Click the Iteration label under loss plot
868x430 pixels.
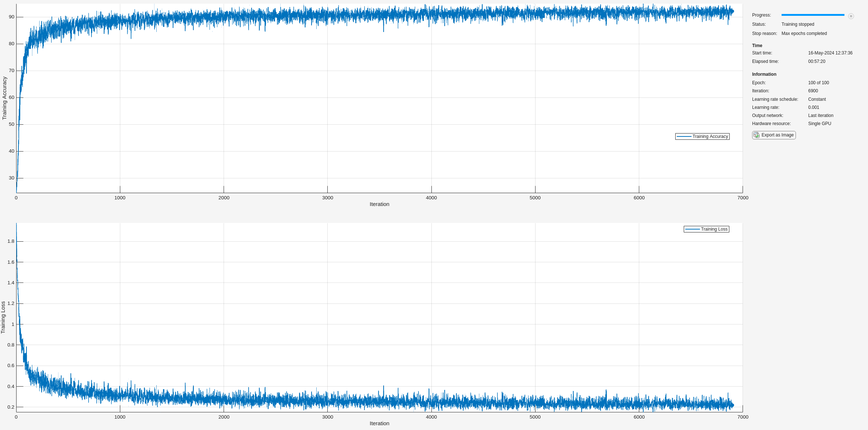379,423
